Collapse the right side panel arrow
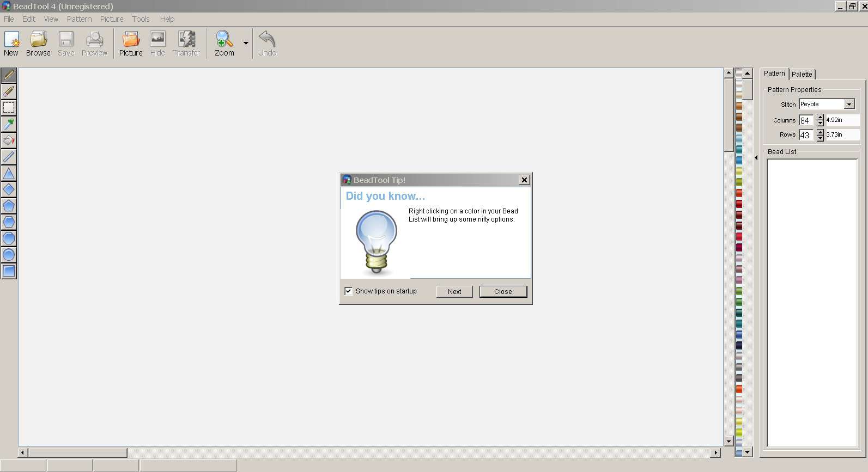The width and height of the screenshot is (868, 472). [x=756, y=157]
